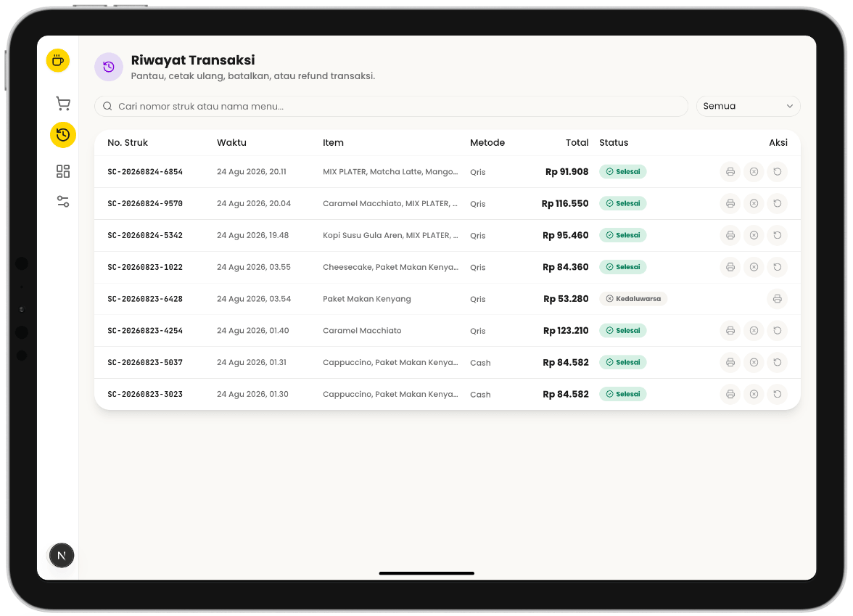Open the cashier cart page in sidebar

tap(63, 103)
